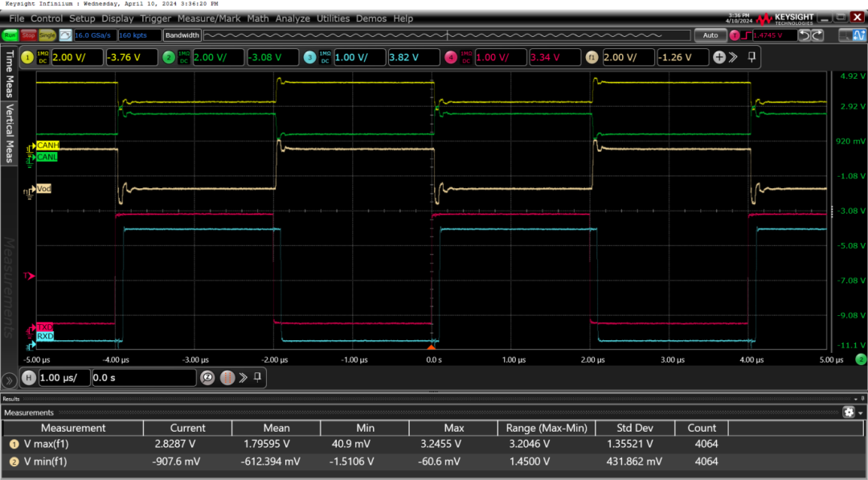
Task: Toggle channel 3 cyan button
Action: coord(309,57)
